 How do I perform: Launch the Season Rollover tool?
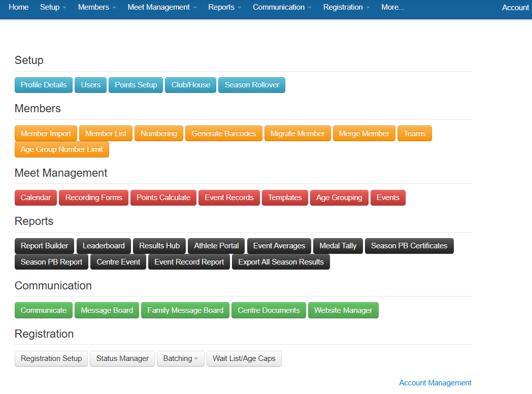click(251, 85)
